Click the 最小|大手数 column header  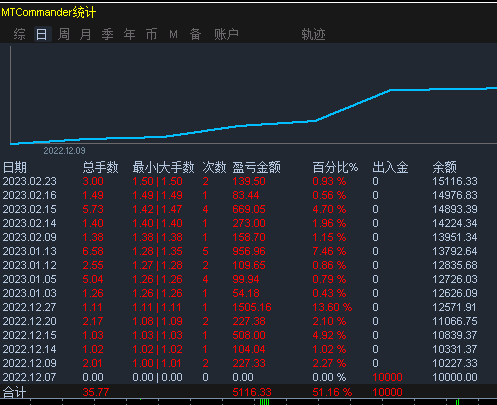point(163,167)
